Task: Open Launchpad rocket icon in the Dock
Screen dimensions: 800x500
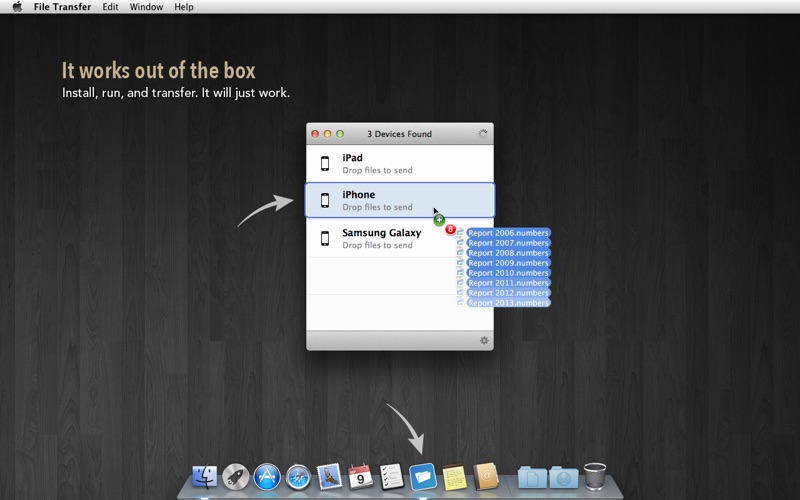Action: click(236, 477)
